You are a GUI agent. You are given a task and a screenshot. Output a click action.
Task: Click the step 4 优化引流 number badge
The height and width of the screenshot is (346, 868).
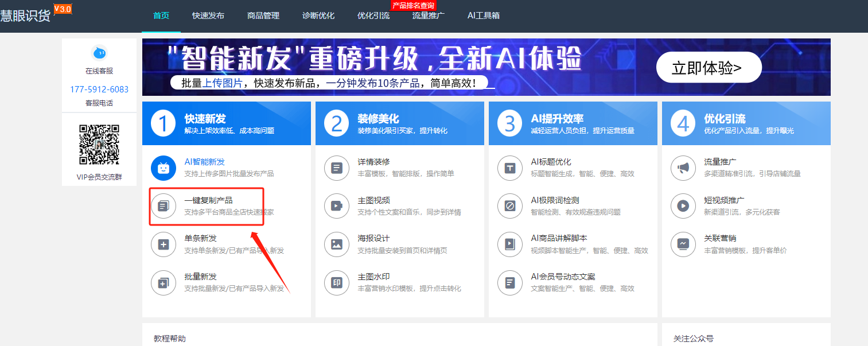683,123
